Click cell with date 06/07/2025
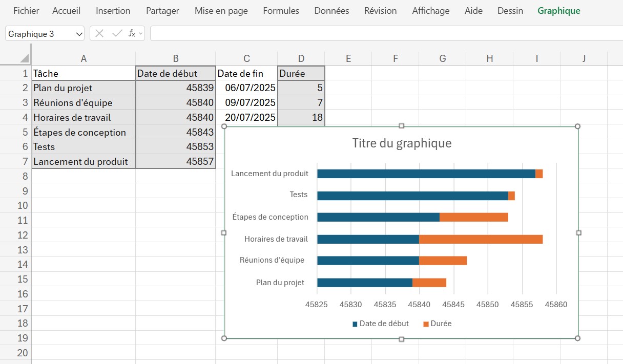Screen dimensions: 623x364 coord(246,88)
